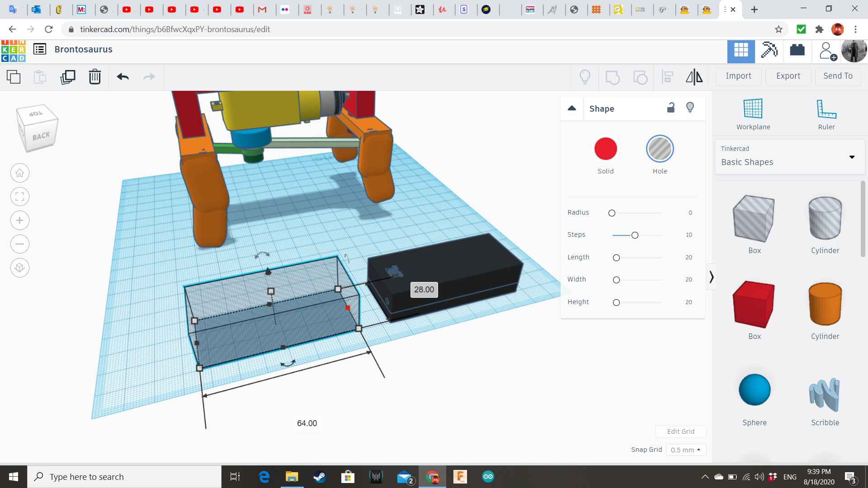Click the Align tool icon
Screen dimensions: 868x488
point(667,77)
